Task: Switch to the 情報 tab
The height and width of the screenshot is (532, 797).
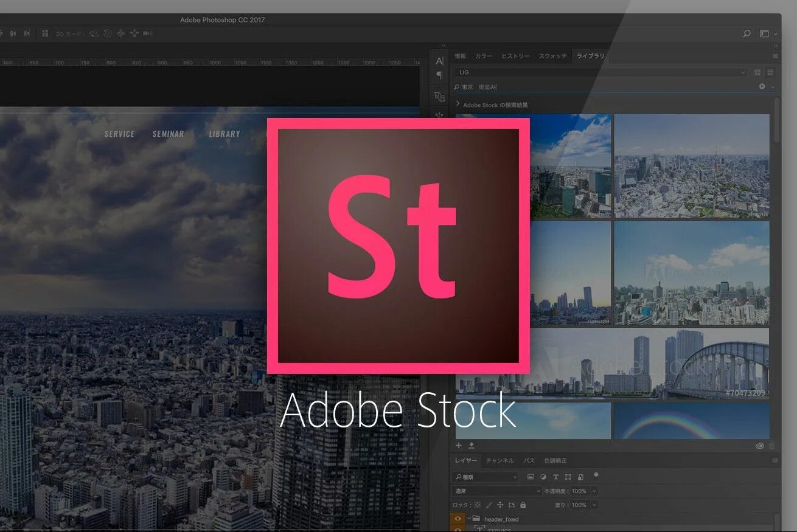Action: click(x=461, y=56)
